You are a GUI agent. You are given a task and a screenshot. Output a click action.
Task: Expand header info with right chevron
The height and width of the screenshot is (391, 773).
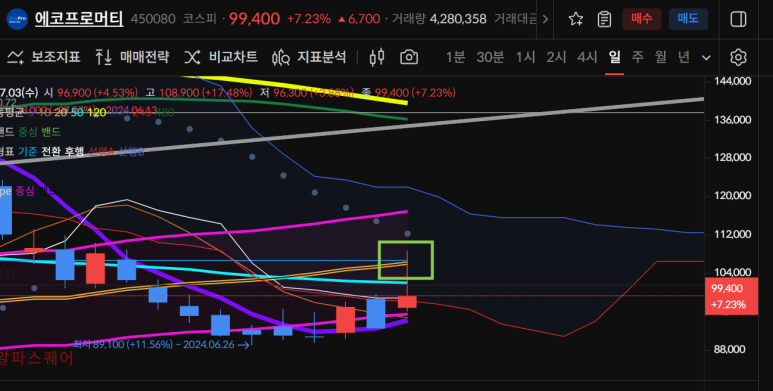pyautogui.click(x=545, y=19)
